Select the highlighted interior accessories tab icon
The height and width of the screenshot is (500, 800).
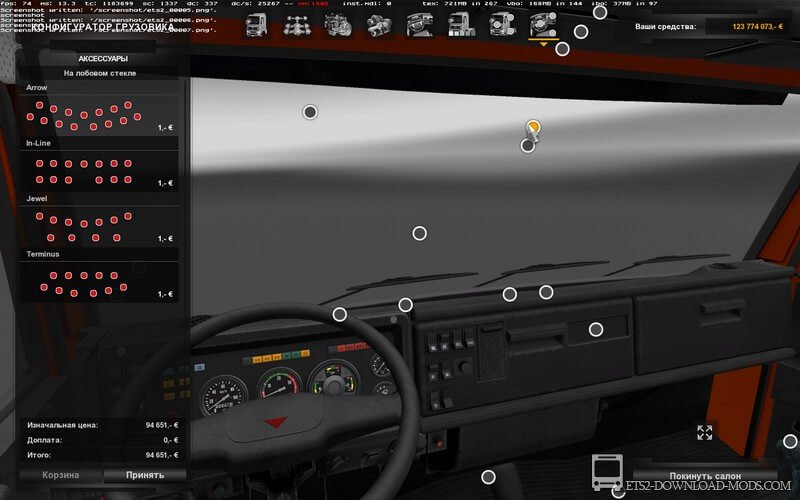point(543,25)
